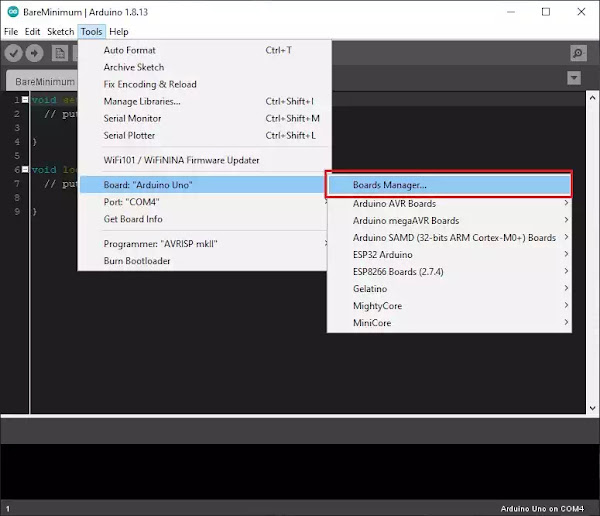Click the black console output area
This screenshot has height=516, width=600.
(300, 472)
